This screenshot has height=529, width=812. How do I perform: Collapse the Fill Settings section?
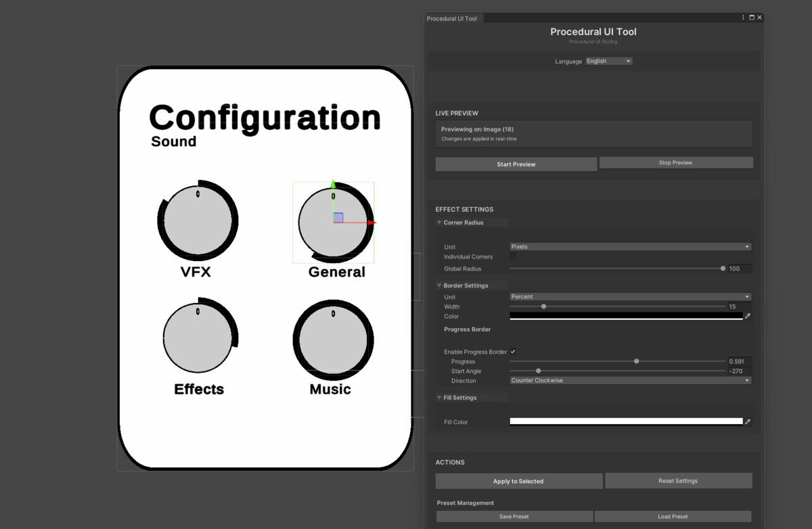pyautogui.click(x=439, y=397)
